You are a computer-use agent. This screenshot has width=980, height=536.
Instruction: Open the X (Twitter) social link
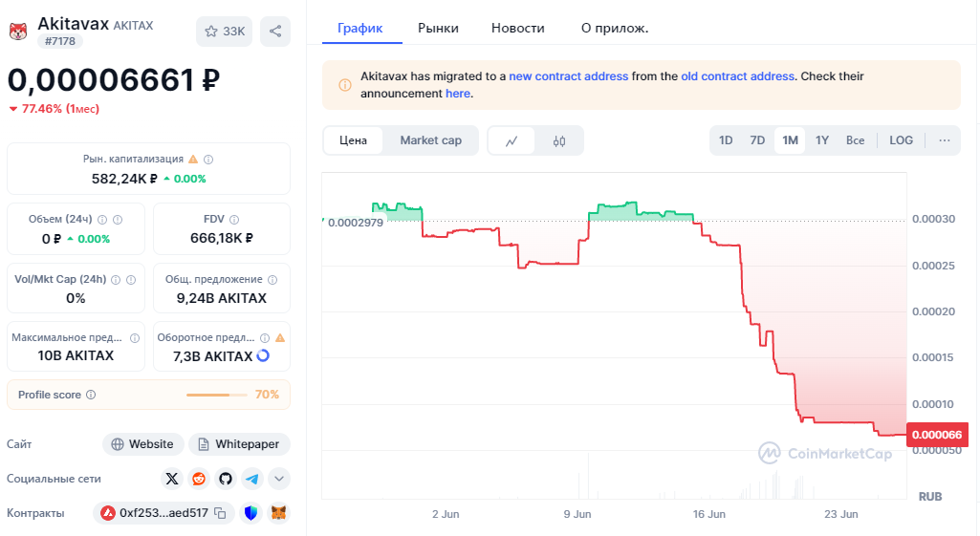point(172,479)
